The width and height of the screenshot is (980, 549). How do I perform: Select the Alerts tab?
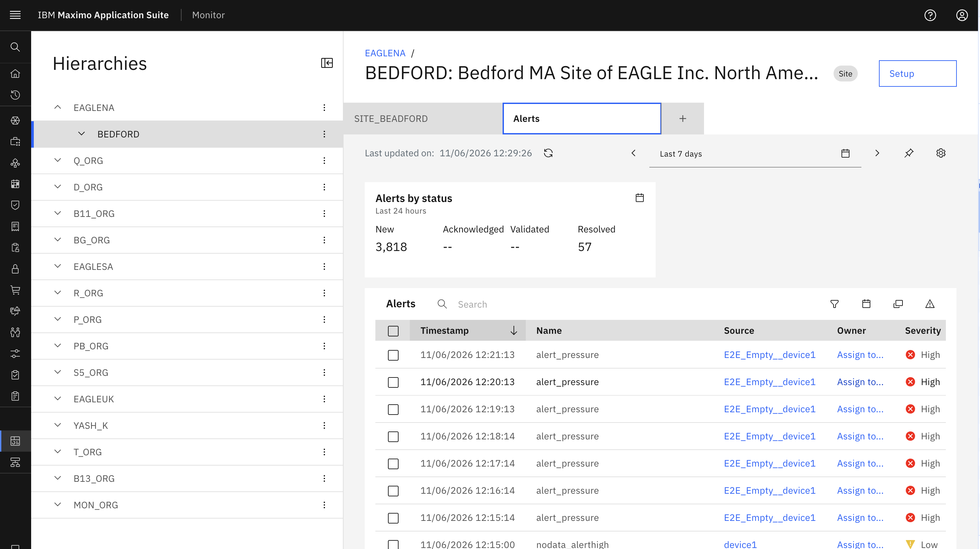pos(582,119)
